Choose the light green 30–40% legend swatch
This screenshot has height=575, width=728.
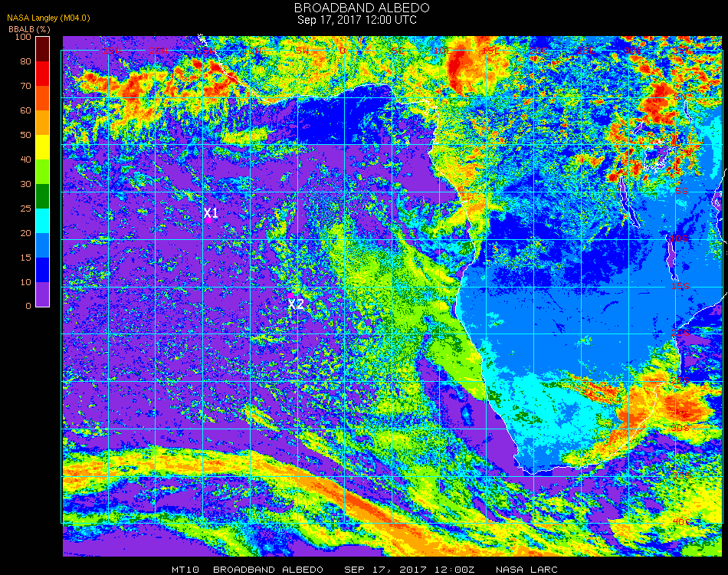[42, 172]
